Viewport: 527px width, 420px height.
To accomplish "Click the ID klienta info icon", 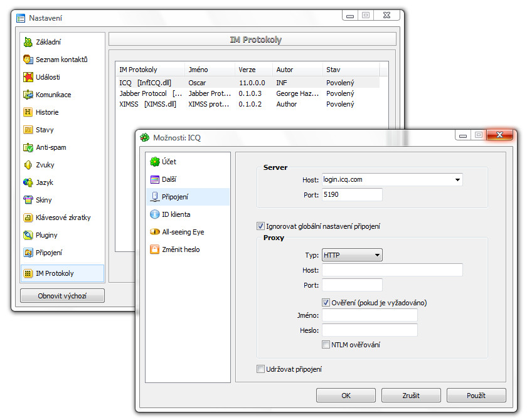I will point(154,214).
